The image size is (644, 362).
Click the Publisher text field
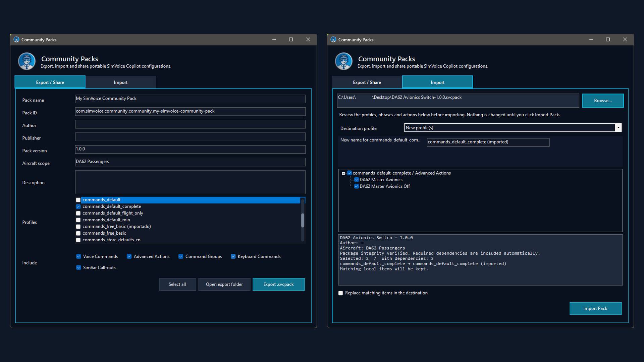tap(190, 137)
